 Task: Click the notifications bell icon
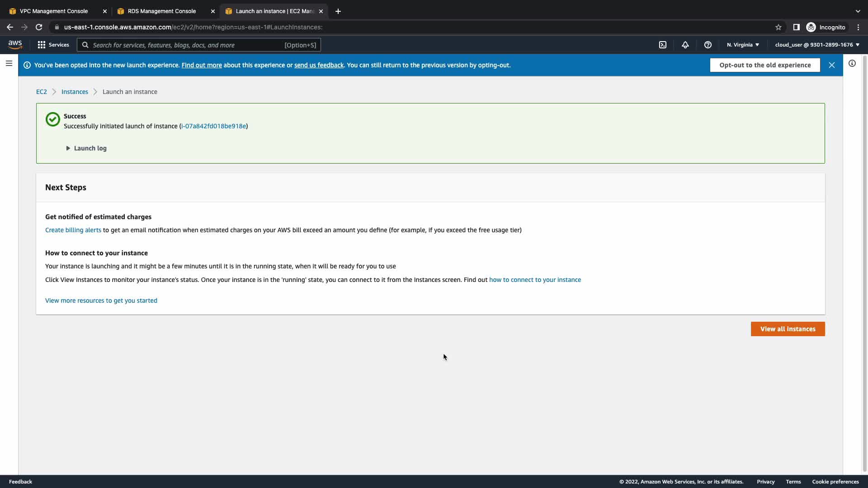tap(685, 45)
